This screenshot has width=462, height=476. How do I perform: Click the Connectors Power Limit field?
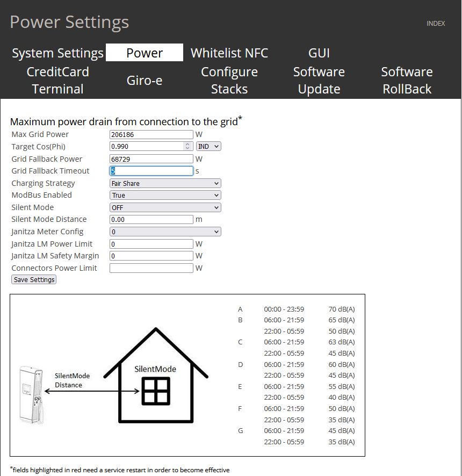(x=151, y=268)
